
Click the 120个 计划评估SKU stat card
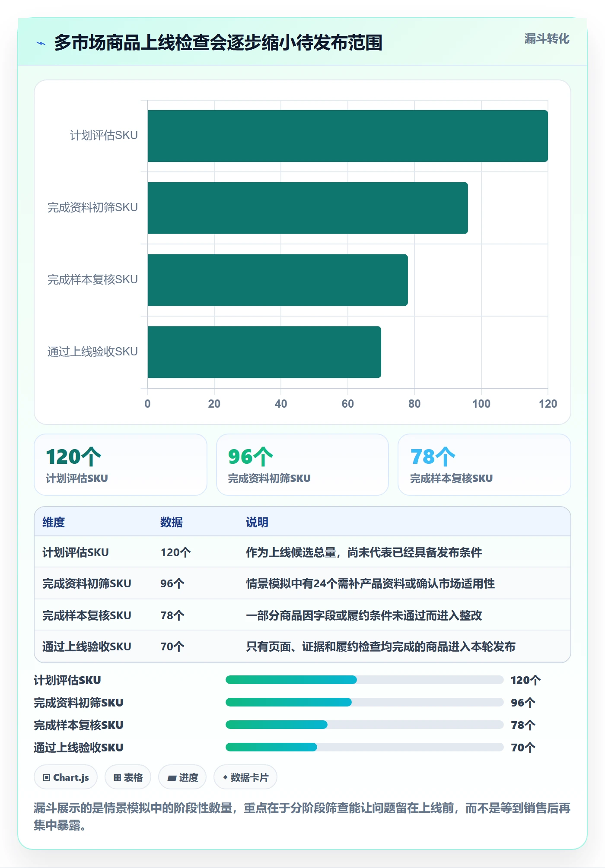tap(121, 465)
